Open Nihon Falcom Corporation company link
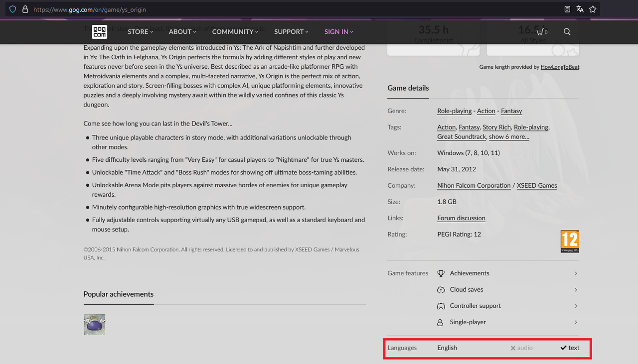 [x=474, y=185]
